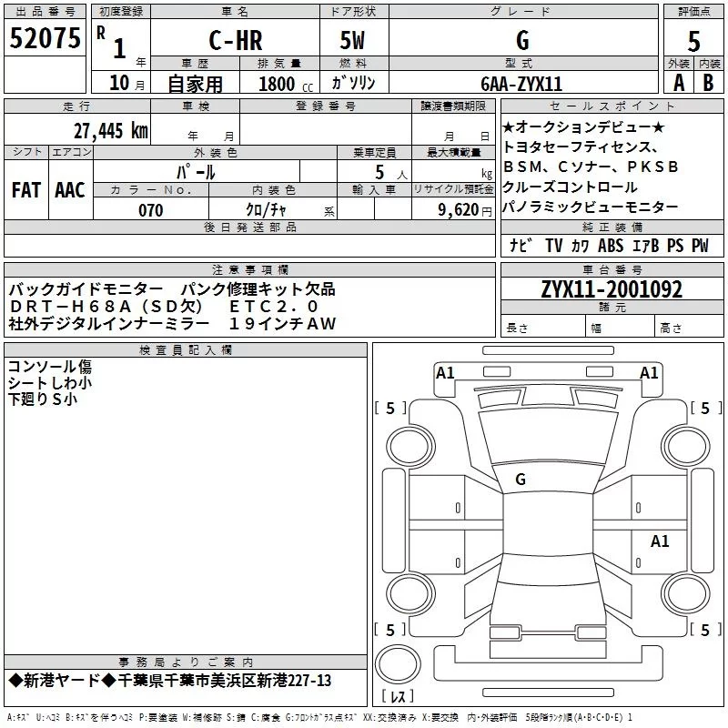Click exterior grade A

[678, 82]
